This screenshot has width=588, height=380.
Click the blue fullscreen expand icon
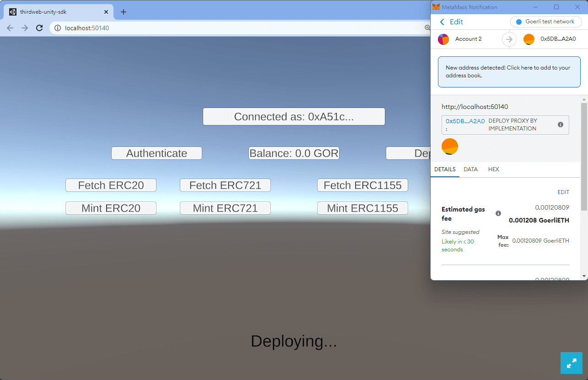[x=571, y=363]
